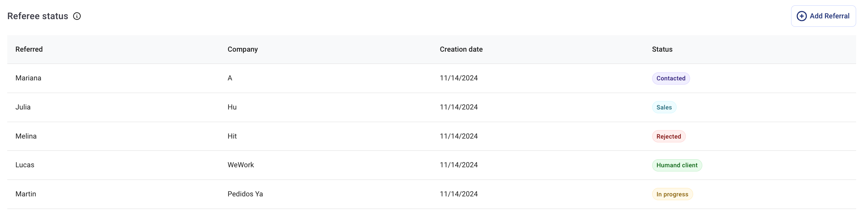Select the referred name Mariana
868x222 pixels.
[x=28, y=78]
